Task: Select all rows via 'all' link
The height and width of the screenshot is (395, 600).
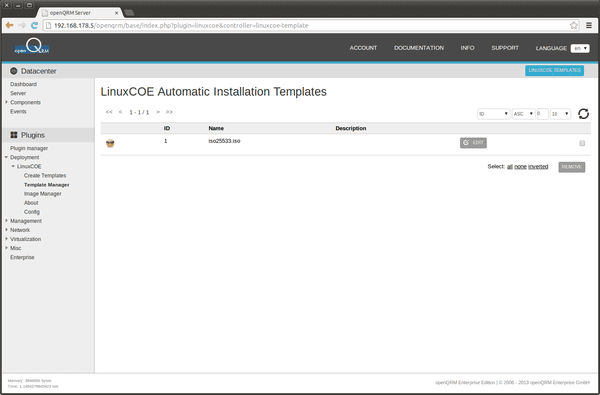Action: [510, 166]
